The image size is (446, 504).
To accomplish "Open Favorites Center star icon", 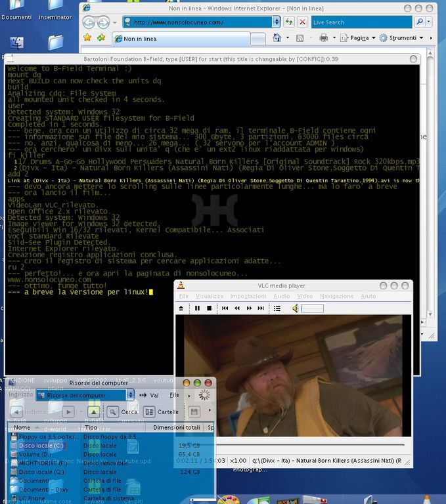I will point(87,38).
